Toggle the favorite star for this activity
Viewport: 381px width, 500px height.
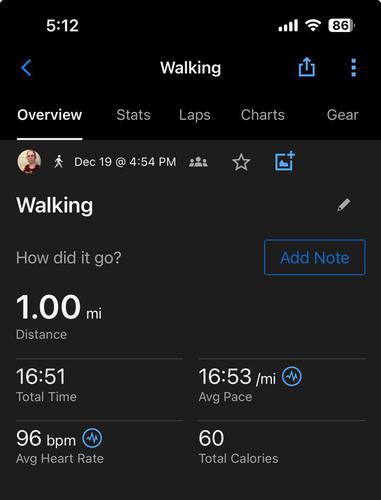tap(241, 162)
